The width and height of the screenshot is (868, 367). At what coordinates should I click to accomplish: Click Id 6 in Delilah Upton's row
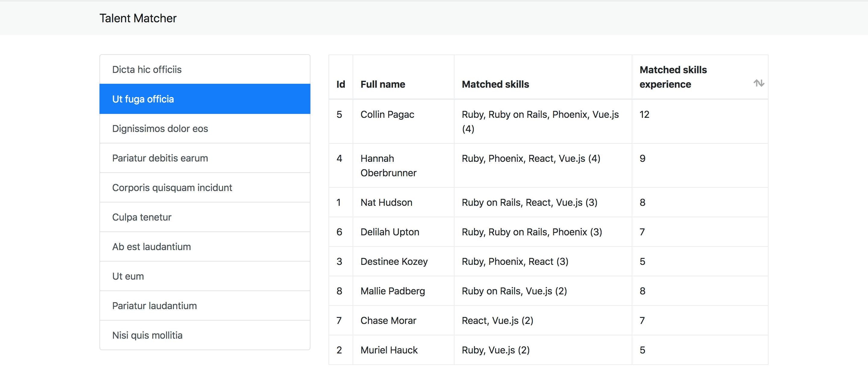coord(339,232)
